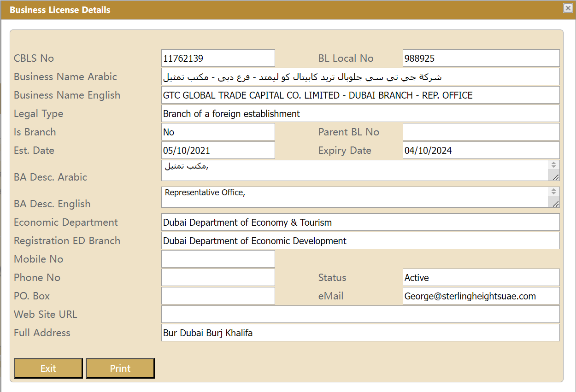Close the Business License Details dialog

568,8
